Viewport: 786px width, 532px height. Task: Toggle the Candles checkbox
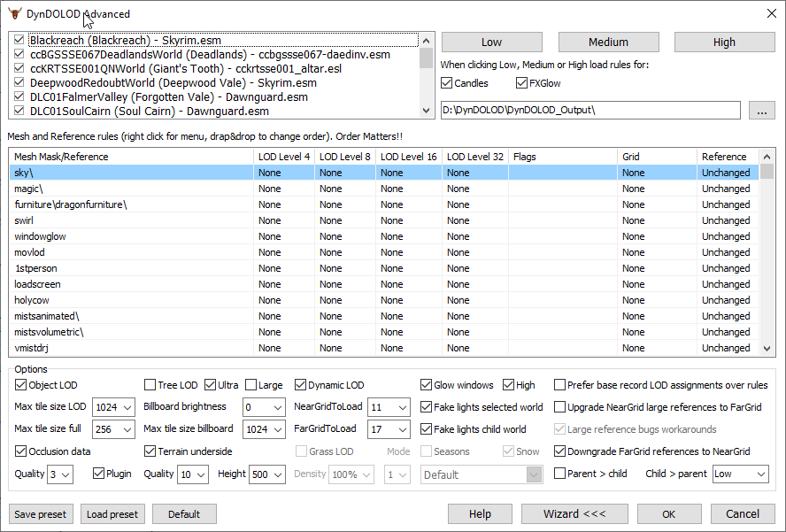point(447,83)
